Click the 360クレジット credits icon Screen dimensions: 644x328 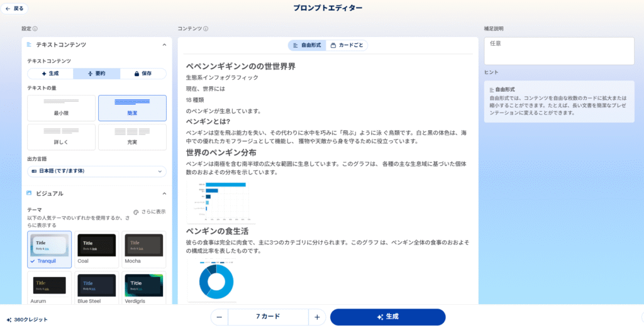pos(9,320)
